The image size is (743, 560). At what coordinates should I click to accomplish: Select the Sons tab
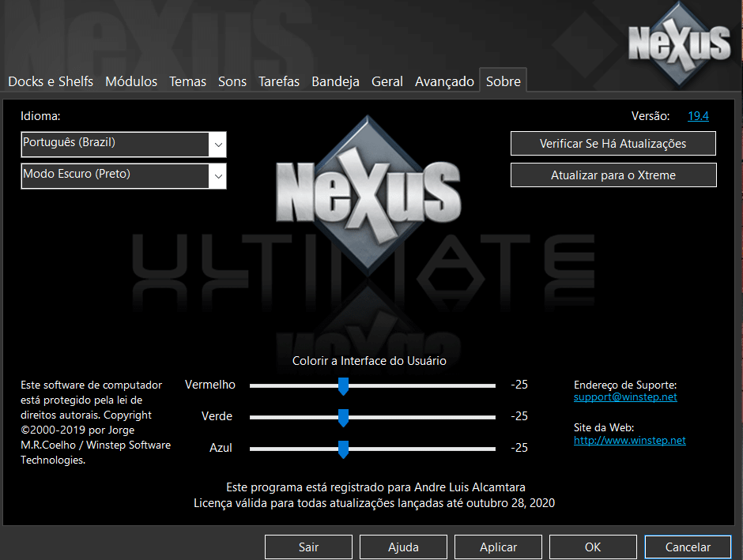pos(232,81)
